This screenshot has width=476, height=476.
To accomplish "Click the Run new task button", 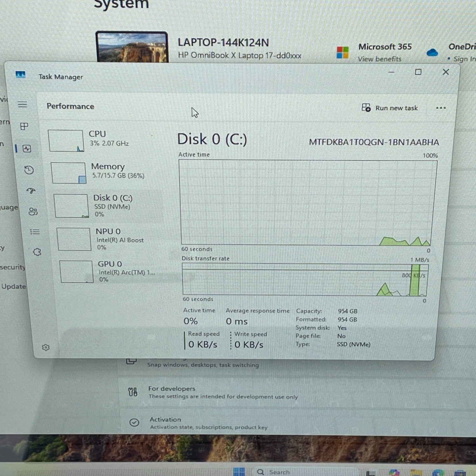I will tap(390, 108).
